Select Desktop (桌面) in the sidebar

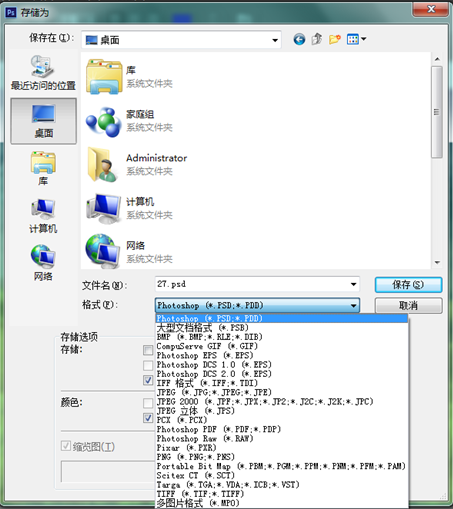(44, 121)
